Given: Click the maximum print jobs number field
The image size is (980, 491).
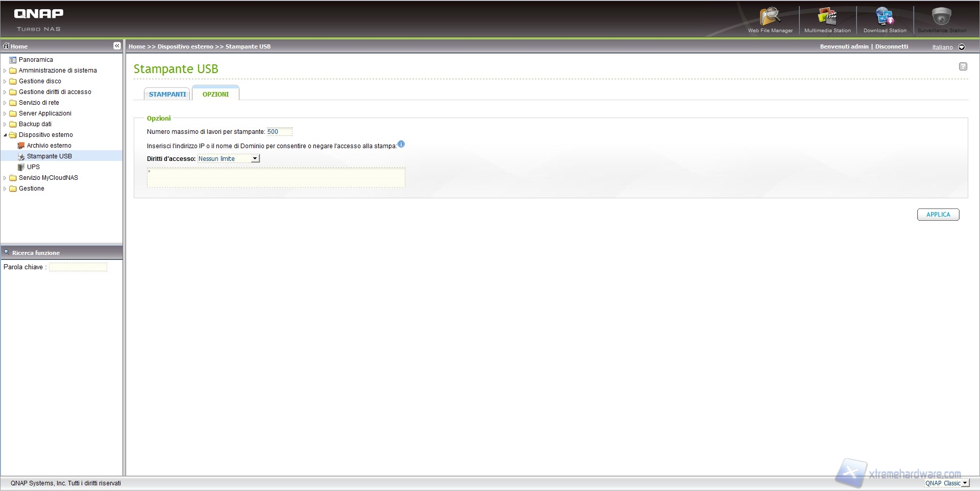Looking at the screenshot, I should point(279,132).
